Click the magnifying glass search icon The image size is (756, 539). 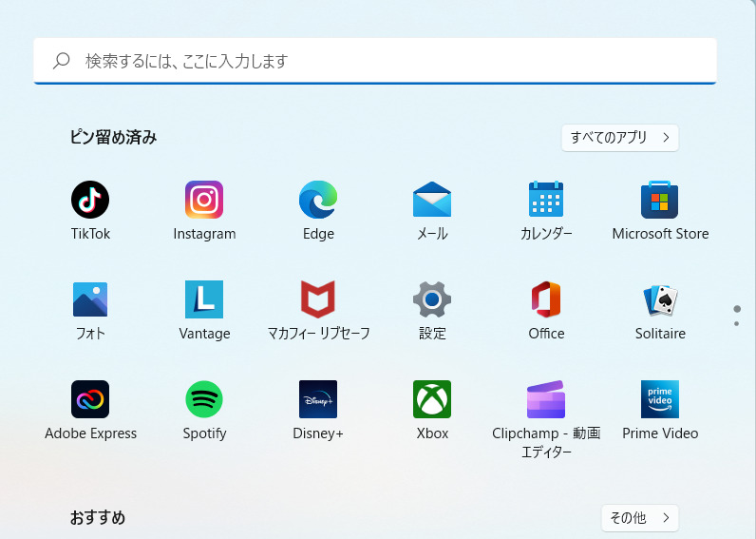(x=62, y=61)
